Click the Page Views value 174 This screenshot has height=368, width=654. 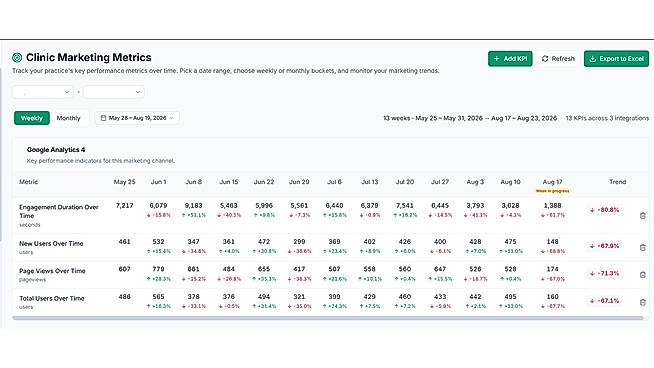pos(553,269)
